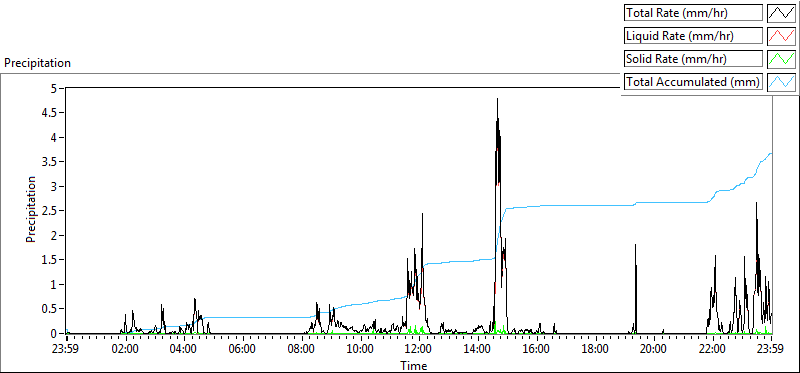Click the 1.5 y-axis tick value
800x373 pixels.
(49, 260)
